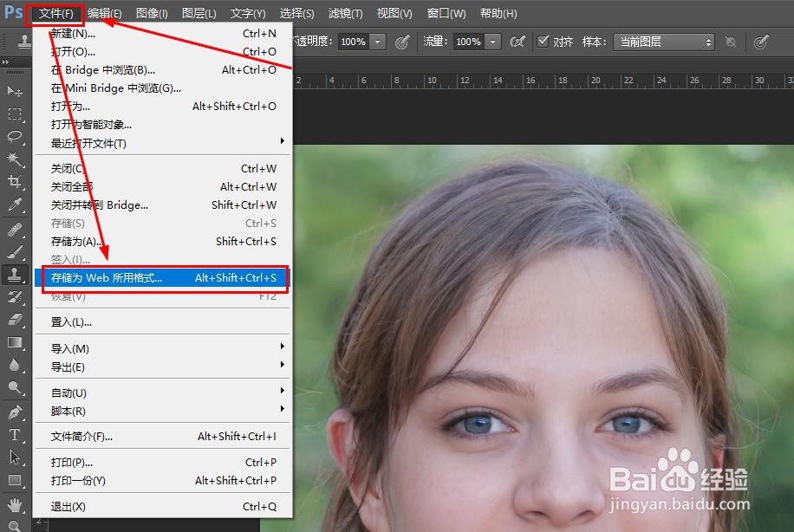Screen dimensions: 794x532
Task: Choose 打印(P)... menu entry
Action: [163, 462]
